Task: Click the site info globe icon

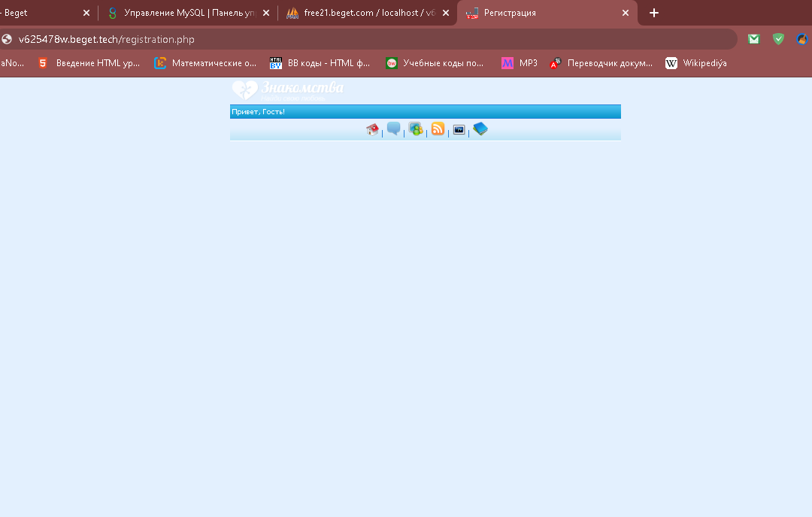Action: coord(7,39)
